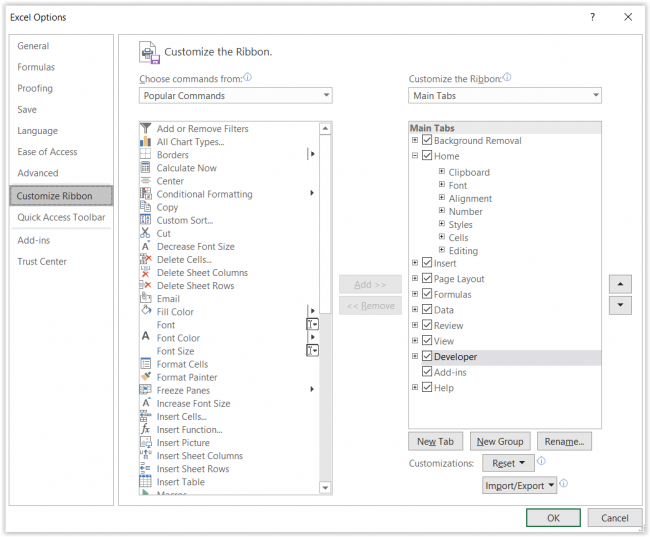Click the Cancel button
Screen dimensions: 650x537
pyautogui.click(x=615, y=518)
